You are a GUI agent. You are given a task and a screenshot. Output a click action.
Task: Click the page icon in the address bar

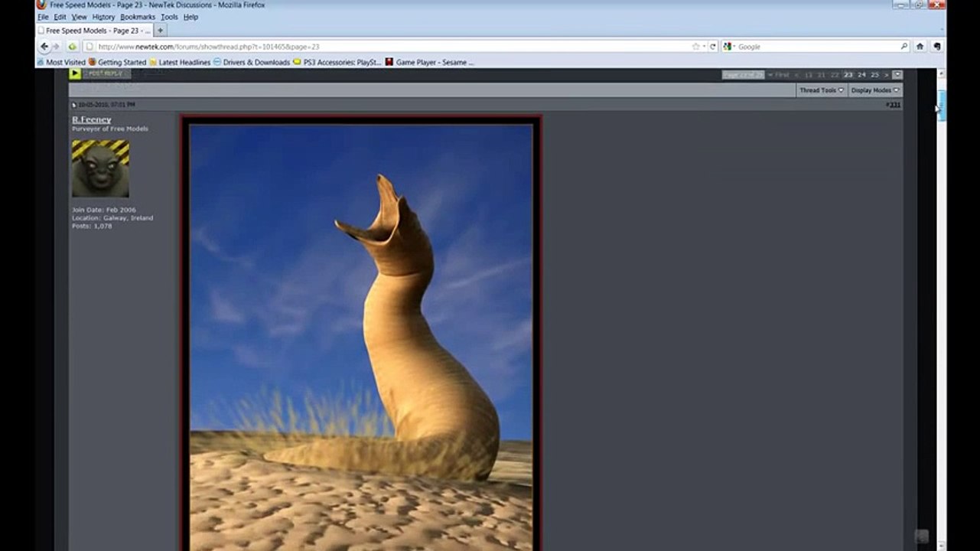(x=90, y=47)
